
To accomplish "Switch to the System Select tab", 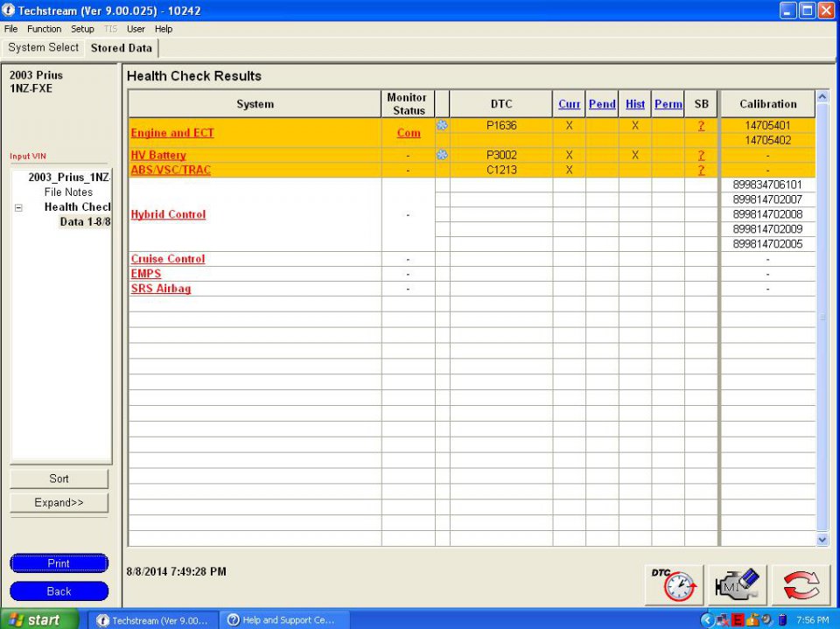I will click(44, 48).
